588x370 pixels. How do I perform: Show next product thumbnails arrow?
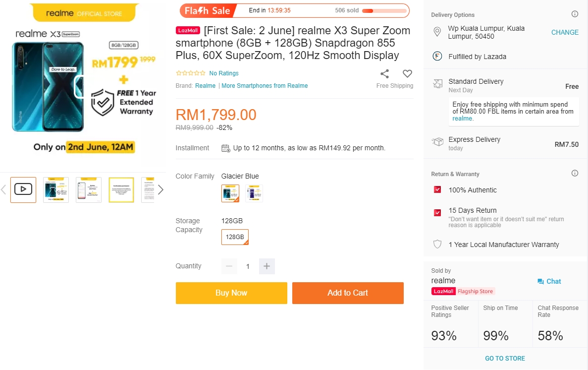pyautogui.click(x=160, y=189)
